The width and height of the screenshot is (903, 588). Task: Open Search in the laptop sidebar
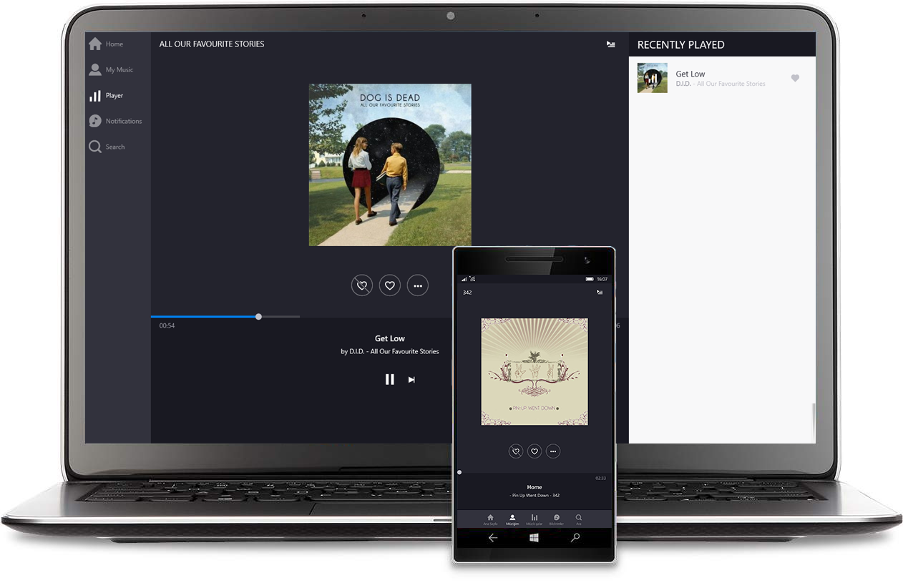106,147
